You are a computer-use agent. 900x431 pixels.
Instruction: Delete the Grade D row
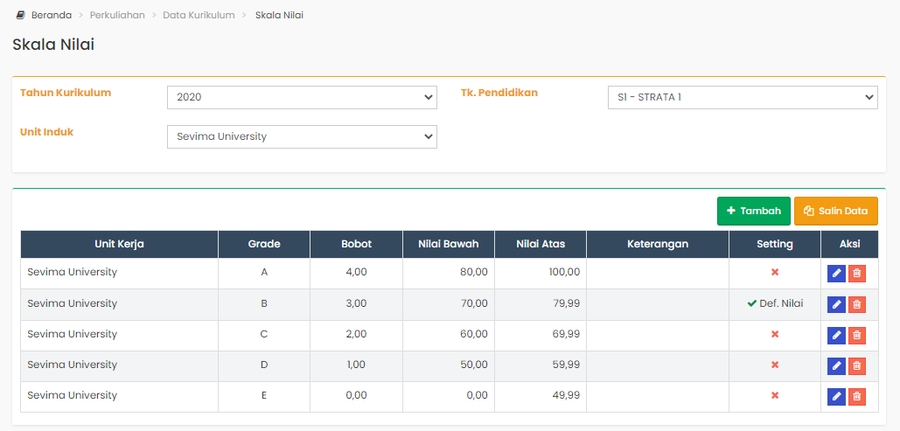point(857,366)
